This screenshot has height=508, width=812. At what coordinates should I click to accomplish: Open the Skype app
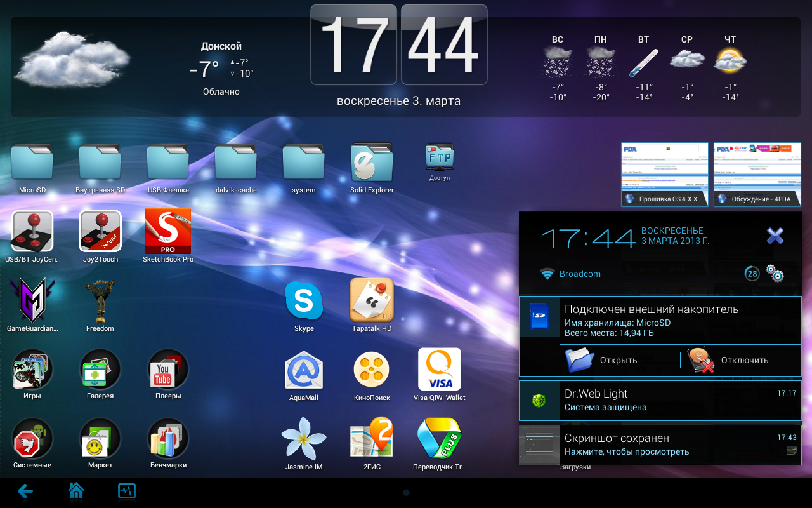tap(304, 301)
